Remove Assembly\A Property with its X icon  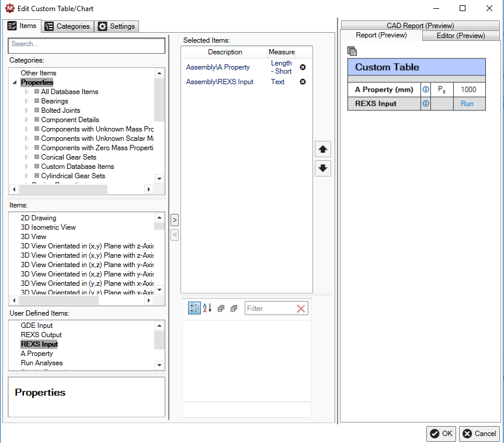(303, 67)
